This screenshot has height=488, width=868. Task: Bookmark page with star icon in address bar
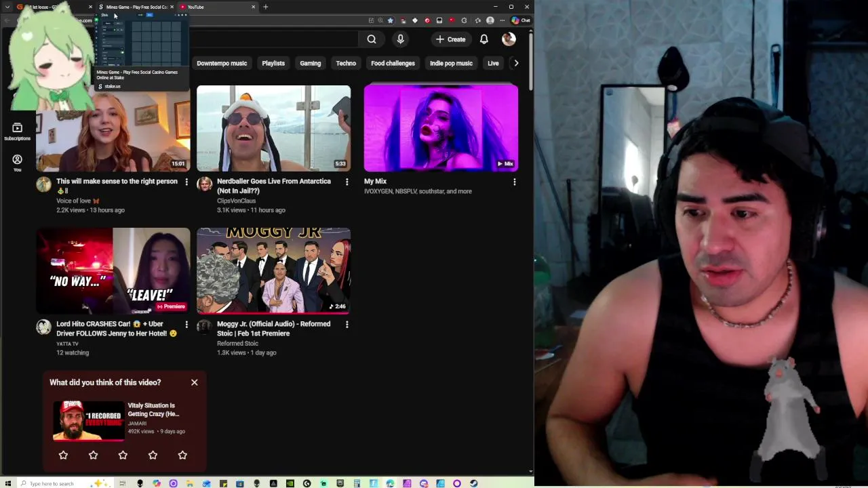(390, 20)
